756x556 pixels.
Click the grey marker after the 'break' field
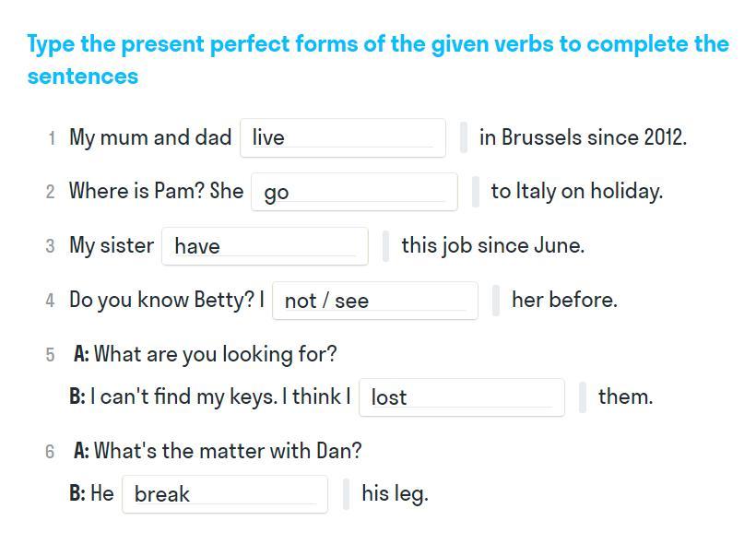[346, 494]
